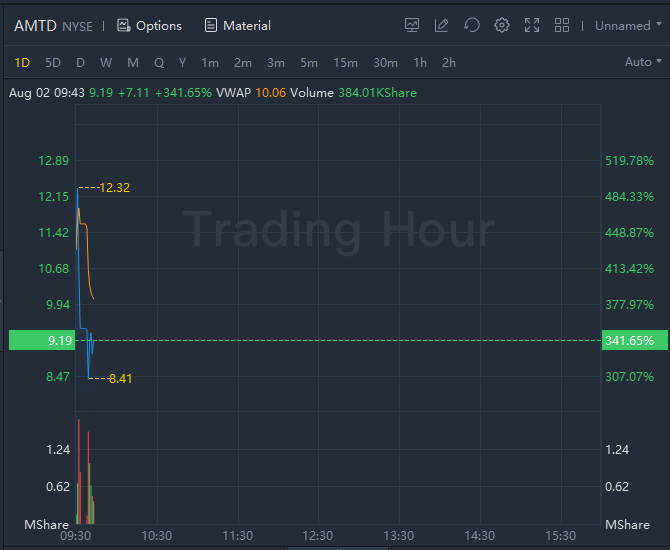Image resolution: width=670 pixels, height=550 pixels.
Task: Switch to the 5m interval
Action: point(309,63)
